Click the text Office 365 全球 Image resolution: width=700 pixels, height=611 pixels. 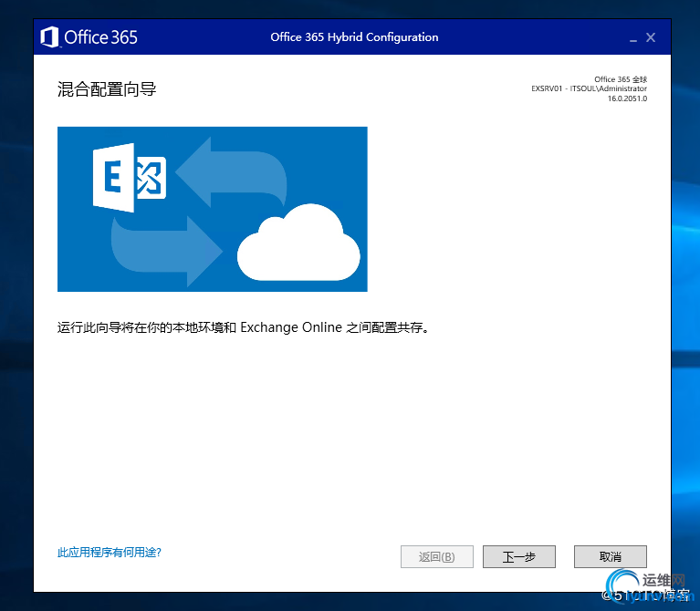click(x=621, y=79)
